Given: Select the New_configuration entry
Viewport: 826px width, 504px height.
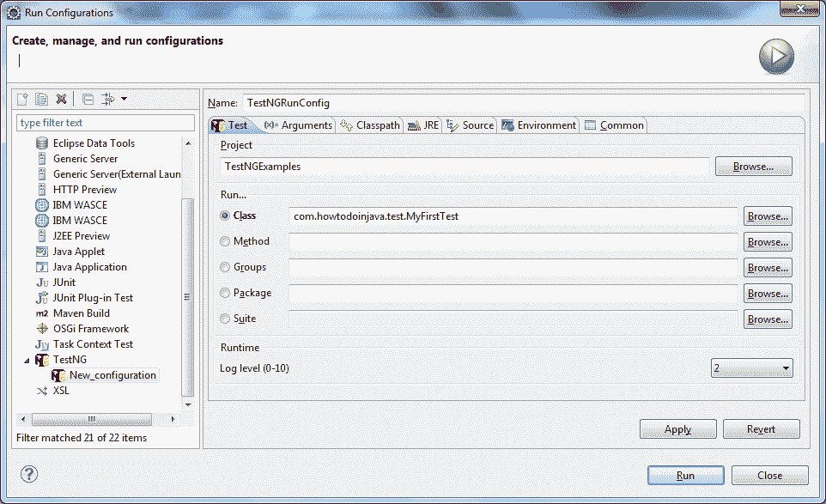Looking at the screenshot, I should [112, 375].
